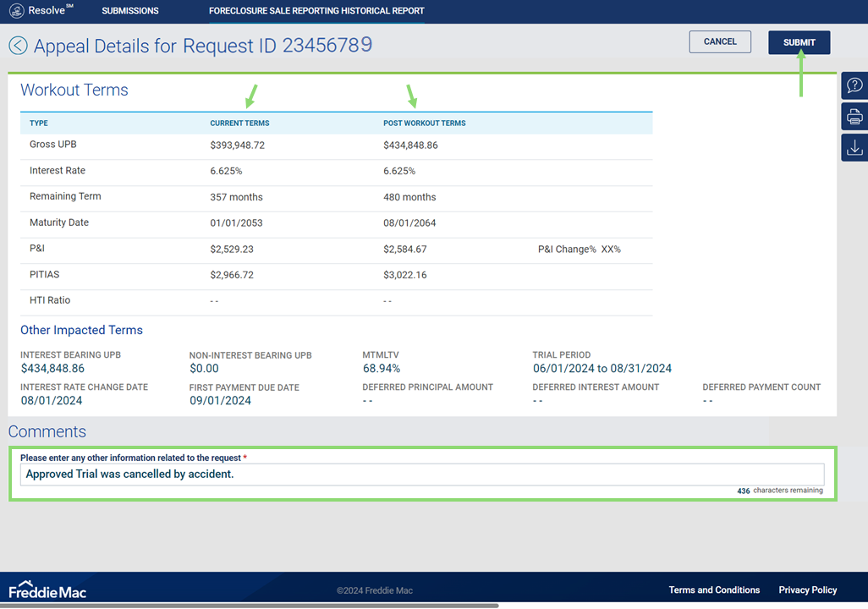Select first payment due date 09/01/2024
The width and height of the screenshot is (868, 609).
[220, 400]
